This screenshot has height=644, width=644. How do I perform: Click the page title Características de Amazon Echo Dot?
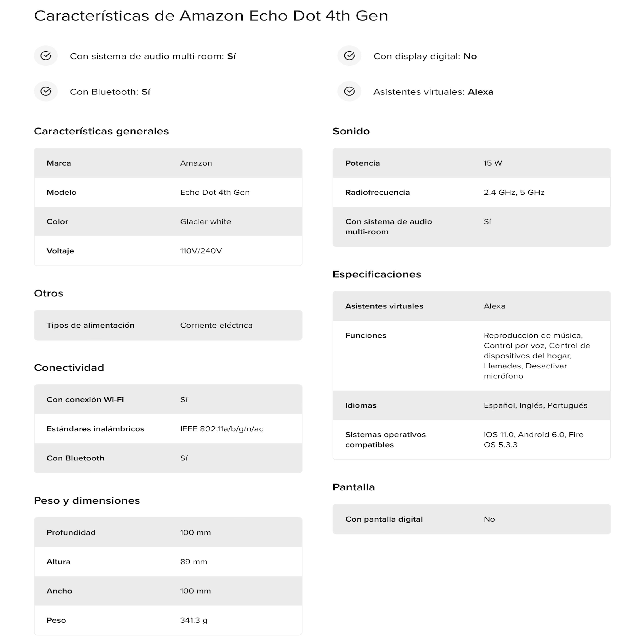(x=211, y=16)
